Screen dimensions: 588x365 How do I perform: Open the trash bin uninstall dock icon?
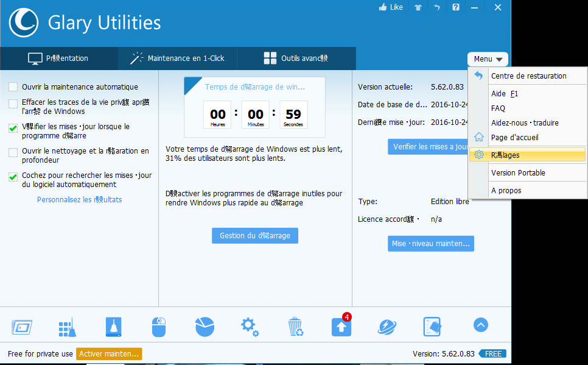click(x=295, y=327)
